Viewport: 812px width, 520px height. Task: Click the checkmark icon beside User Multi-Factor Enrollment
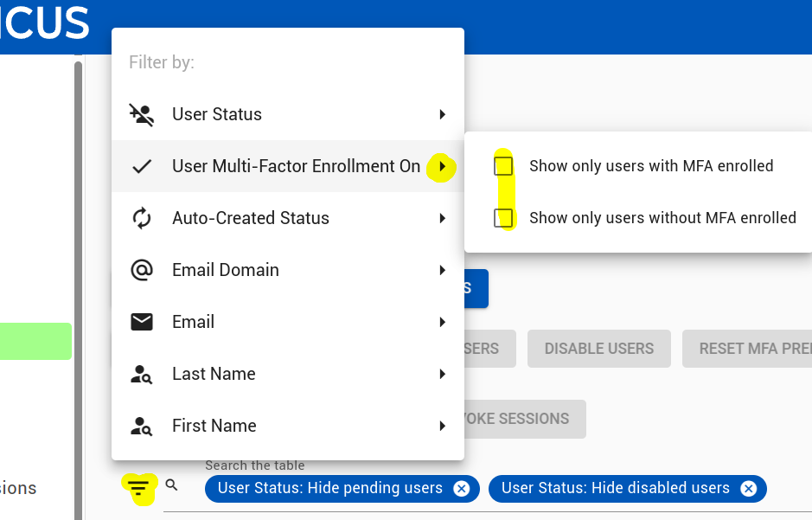tap(141, 166)
